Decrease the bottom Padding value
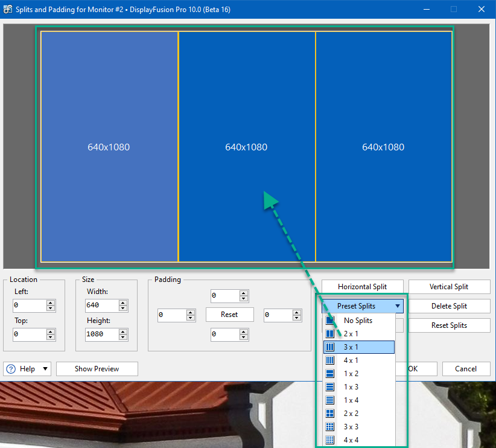Viewport: 496px width, 448px height. coord(244,338)
